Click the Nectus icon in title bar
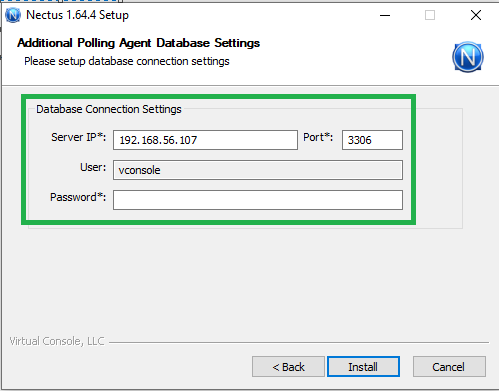The image size is (499, 391). pyautogui.click(x=13, y=15)
